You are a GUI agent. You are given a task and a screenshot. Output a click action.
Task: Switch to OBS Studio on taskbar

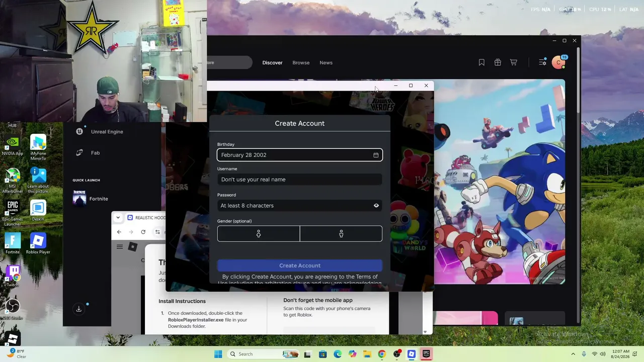[x=397, y=354]
